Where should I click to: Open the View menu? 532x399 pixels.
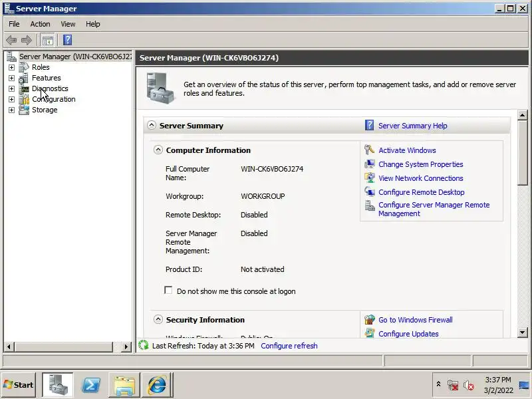pyautogui.click(x=68, y=24)
